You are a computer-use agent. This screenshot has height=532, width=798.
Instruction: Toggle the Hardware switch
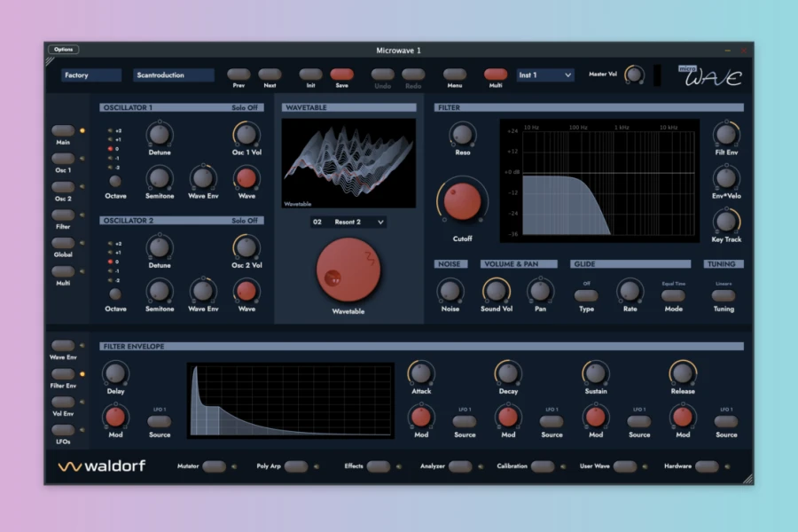(x=707, y=465)
